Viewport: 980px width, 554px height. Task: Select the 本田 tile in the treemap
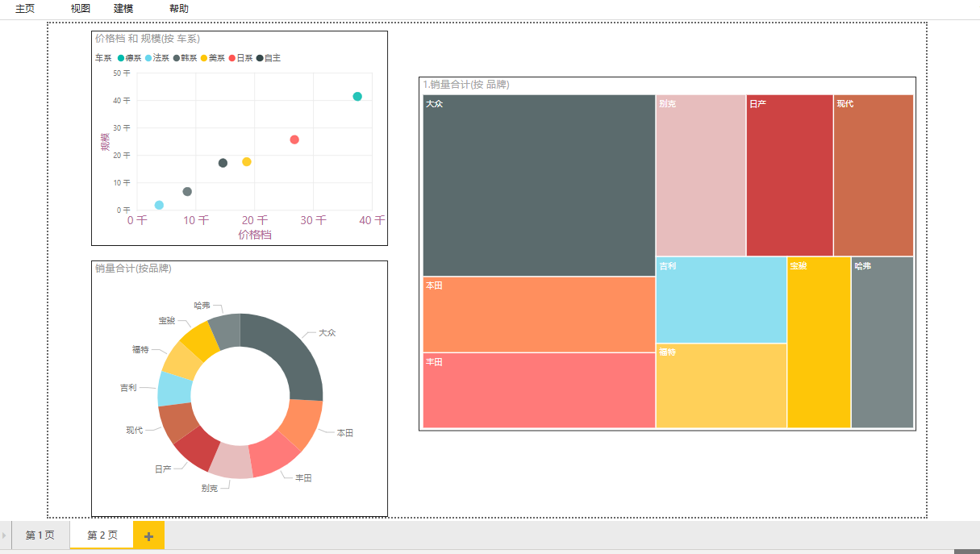539,314
